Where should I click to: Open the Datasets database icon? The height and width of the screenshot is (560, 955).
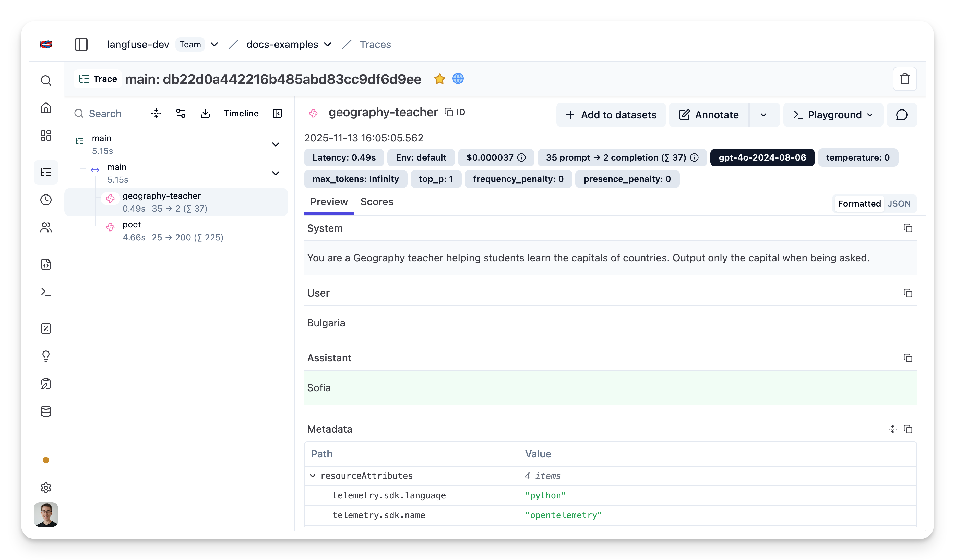click(46, 411)
